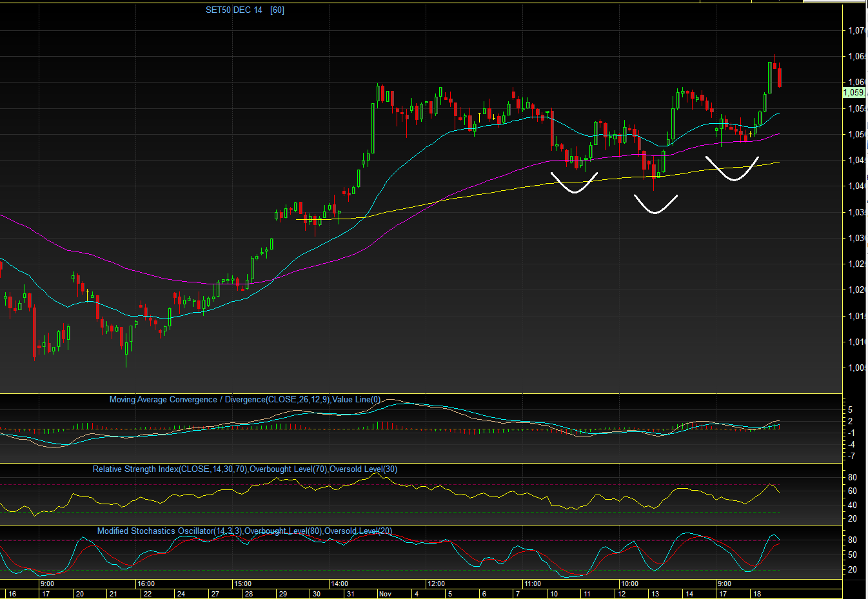
Task: Click date label 16 on the time axis
Action: tap(12, 594)
